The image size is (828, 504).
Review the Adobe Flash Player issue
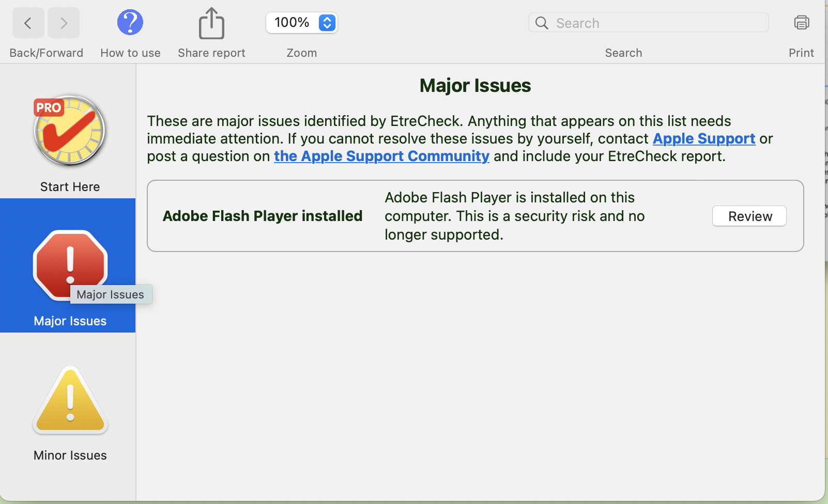coord(749,216)
